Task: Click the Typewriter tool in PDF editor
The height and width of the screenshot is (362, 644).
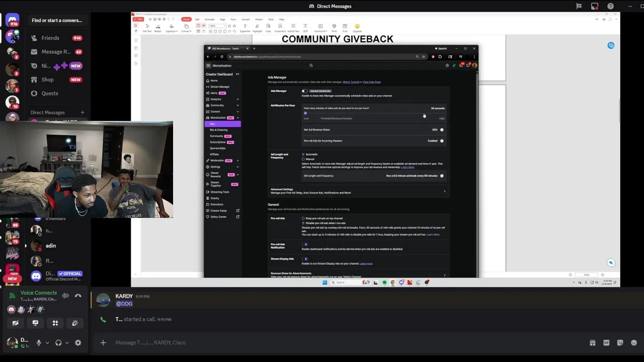Action: [x=245, y=28]
